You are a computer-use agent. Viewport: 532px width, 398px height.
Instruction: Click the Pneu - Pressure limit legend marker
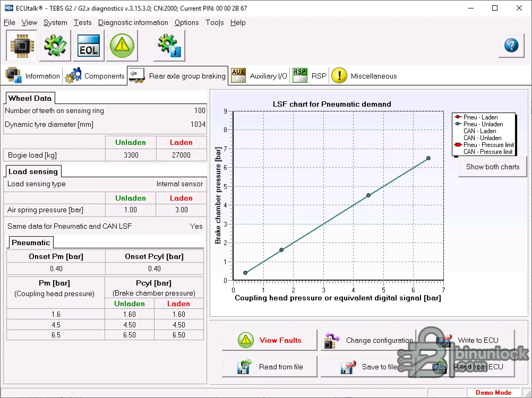tap(458, 145)
